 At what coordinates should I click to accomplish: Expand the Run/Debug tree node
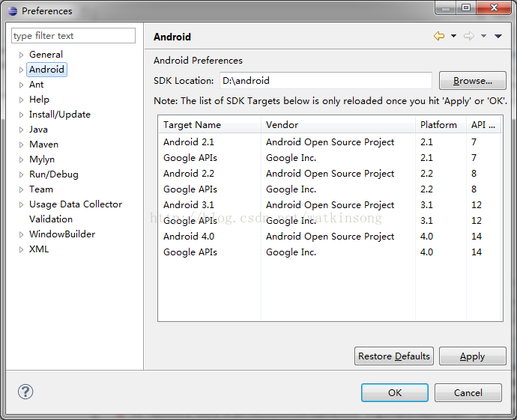[21, 174]
